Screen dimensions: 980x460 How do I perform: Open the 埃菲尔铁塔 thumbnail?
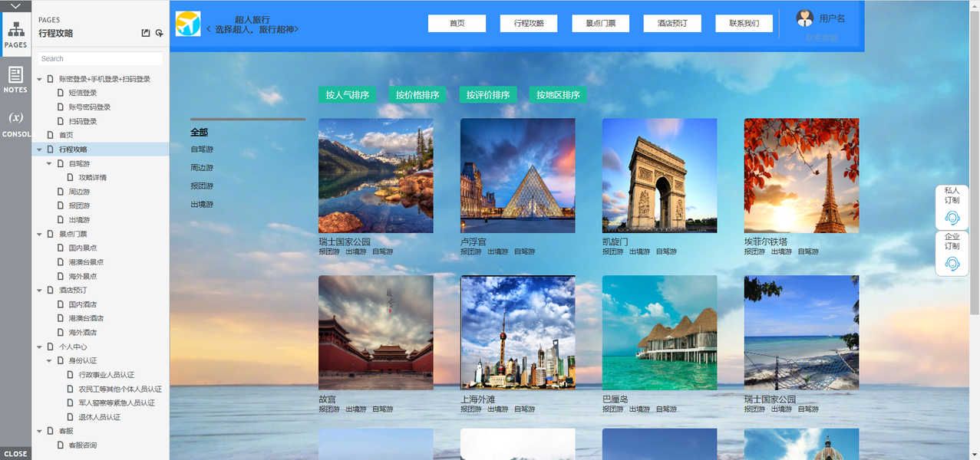(x=801, y=176)
